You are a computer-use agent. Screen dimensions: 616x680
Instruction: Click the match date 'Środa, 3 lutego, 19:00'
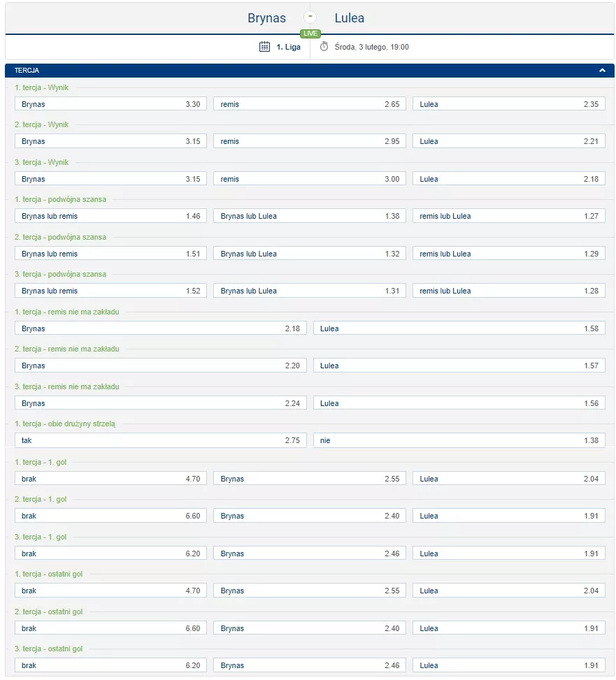pyautogui.click(x=372, y=47)
